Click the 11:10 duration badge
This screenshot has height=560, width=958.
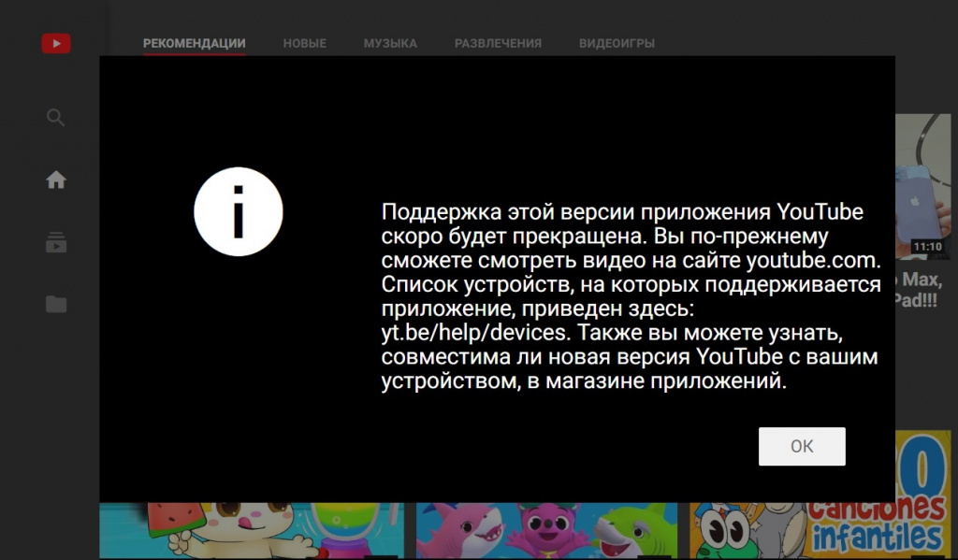pyautogui.click(x=926, y=248)
